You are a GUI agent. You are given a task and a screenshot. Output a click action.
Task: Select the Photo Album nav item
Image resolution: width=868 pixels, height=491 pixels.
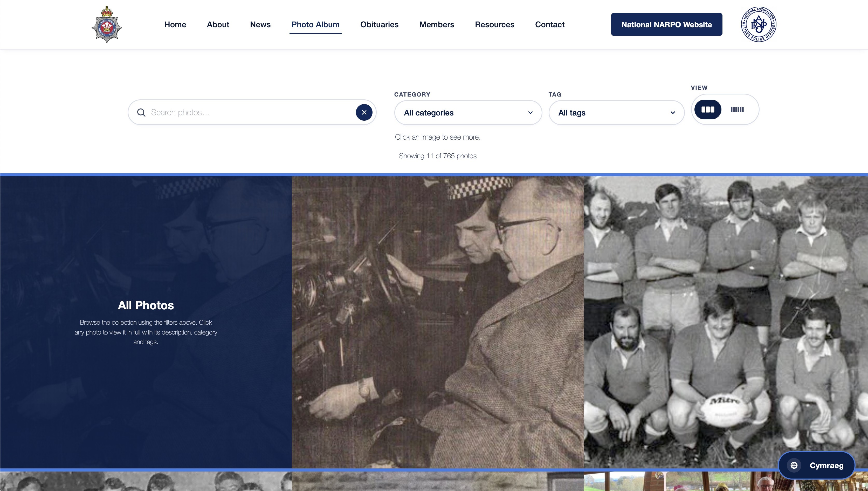[315, 25]
